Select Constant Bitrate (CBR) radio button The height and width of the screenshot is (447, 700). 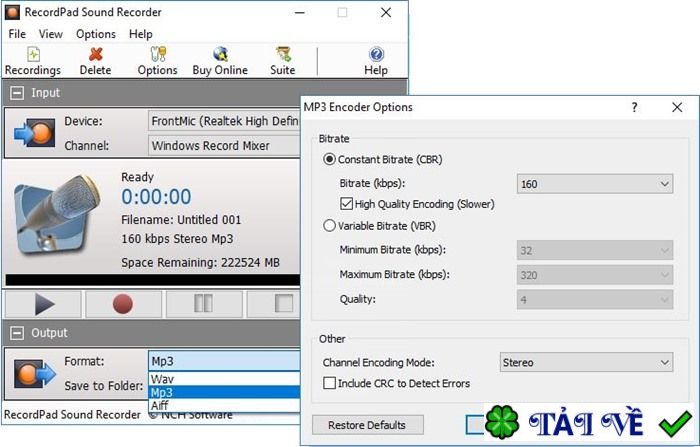click(329, 159)
